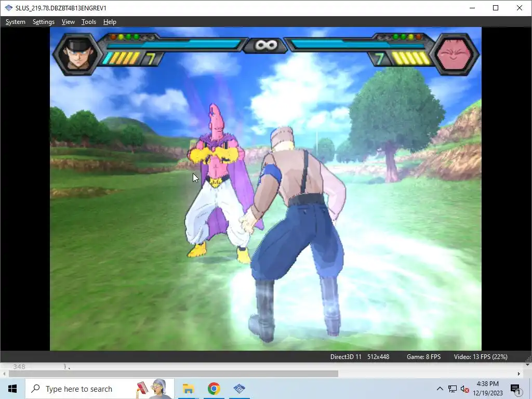Open File Explorer from the taskbar

click(x=188, y=389)
